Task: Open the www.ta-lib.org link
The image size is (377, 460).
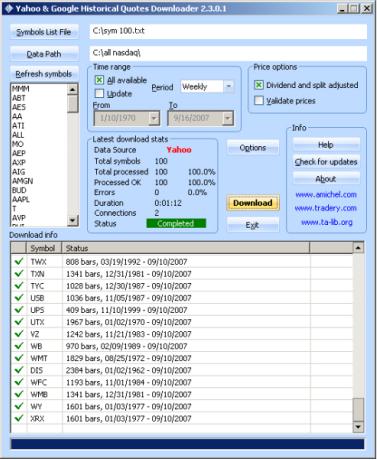Action: point(327,222)
